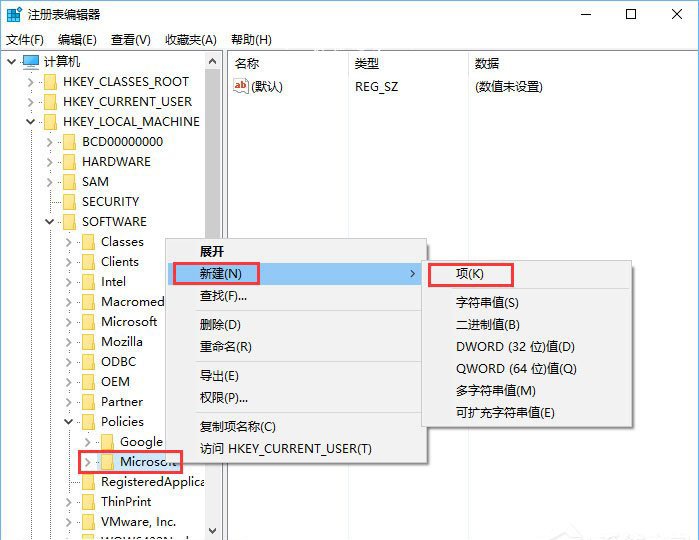Screen dimensions: 699x540
Task: Choose 展开 in the context menu
Action: (296, 251)
